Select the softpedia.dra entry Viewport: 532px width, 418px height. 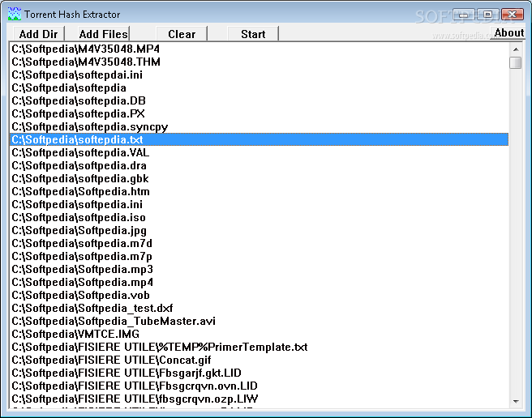point(259,165)
